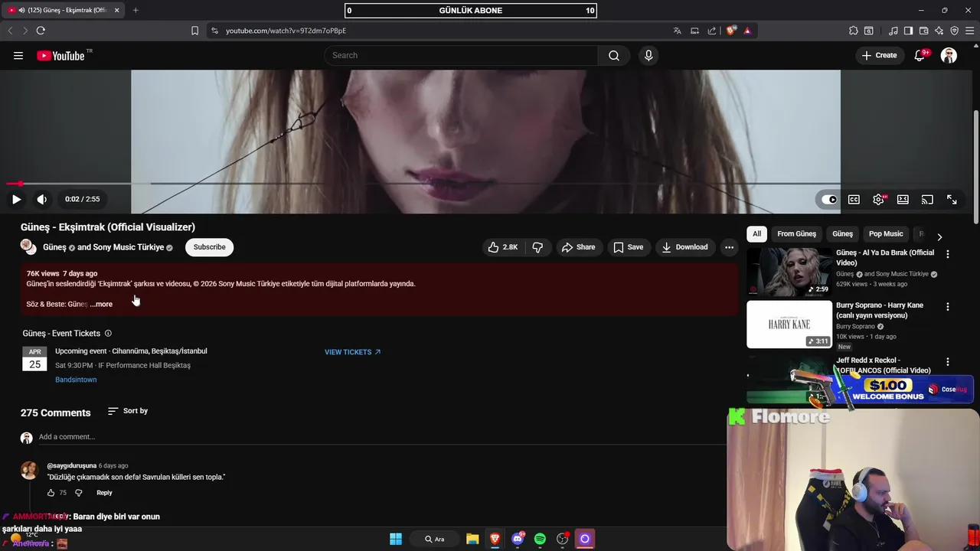
Task: Dislike the video
Action: pos(537,247)
